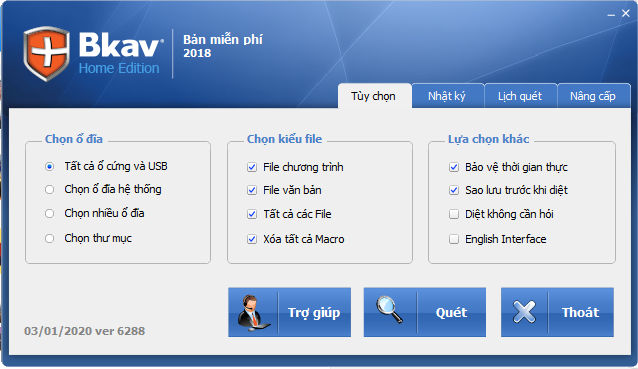Select Chọn thư mục radio button

click(x=49, y=238)
